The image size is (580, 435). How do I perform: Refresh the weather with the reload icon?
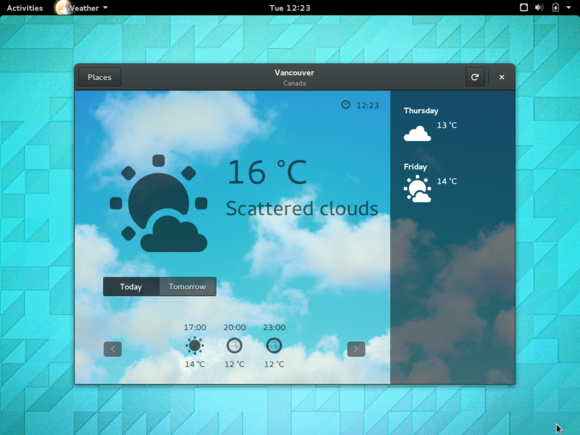[x=475, y=77]
